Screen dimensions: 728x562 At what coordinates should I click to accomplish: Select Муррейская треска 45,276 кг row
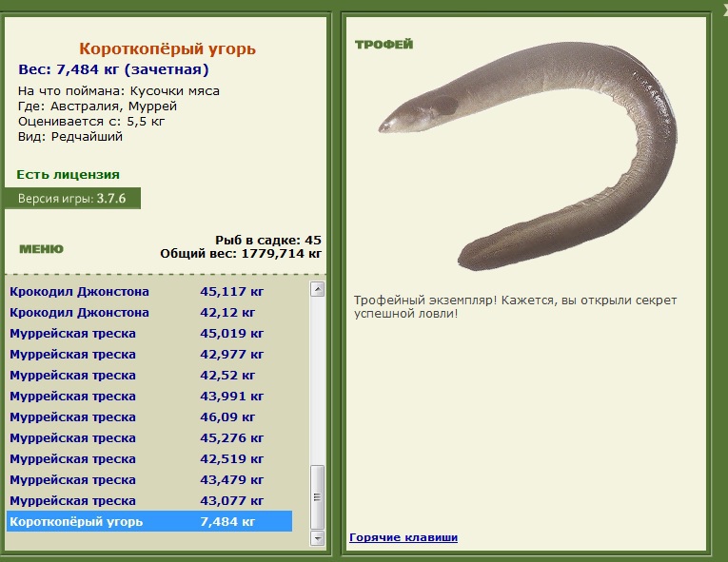click(149, 438)
